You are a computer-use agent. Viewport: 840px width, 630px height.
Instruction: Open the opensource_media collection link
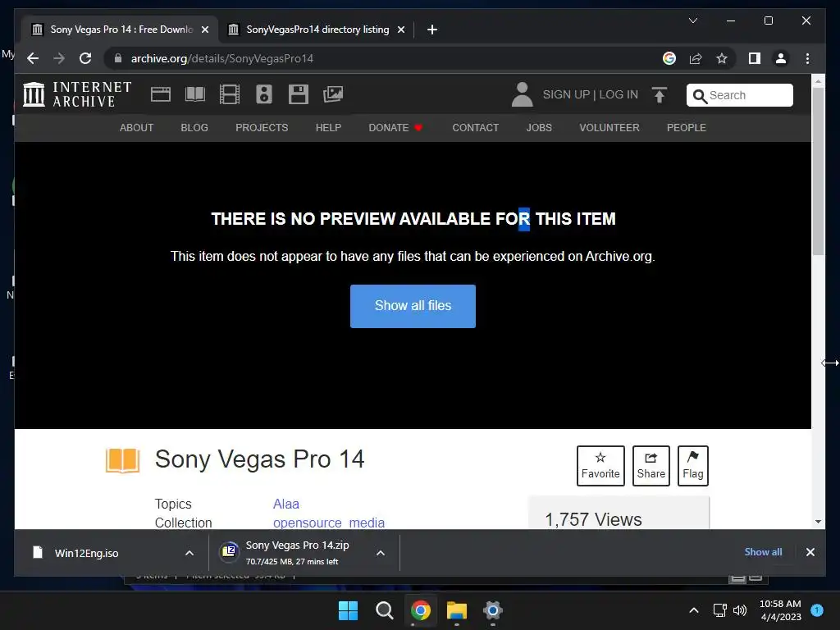click(x=329, y=523)
